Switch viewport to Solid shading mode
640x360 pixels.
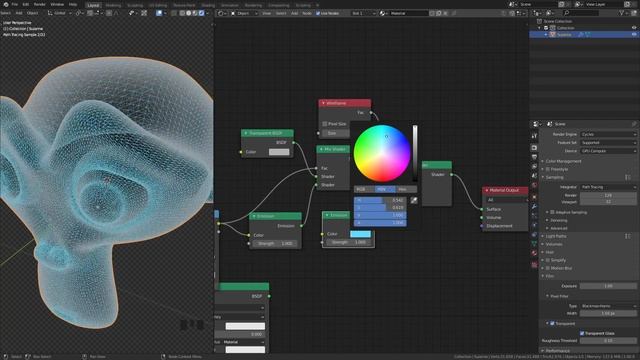189,13
